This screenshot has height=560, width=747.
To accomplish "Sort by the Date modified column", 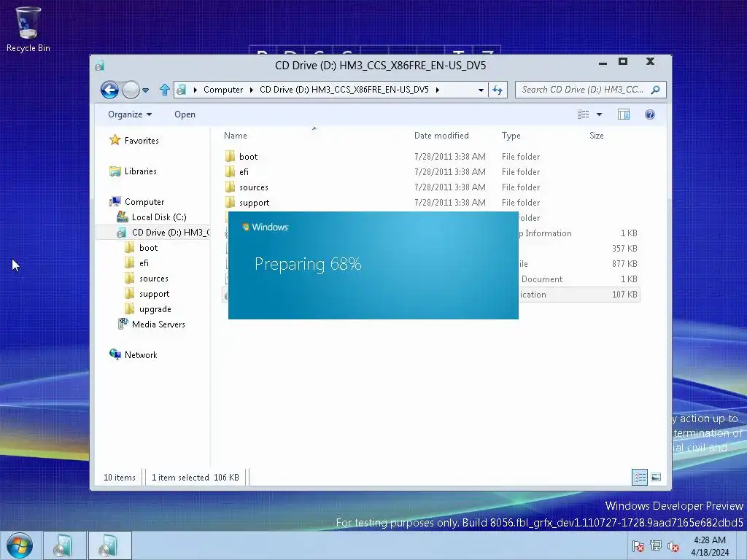I will click(441, 136).
